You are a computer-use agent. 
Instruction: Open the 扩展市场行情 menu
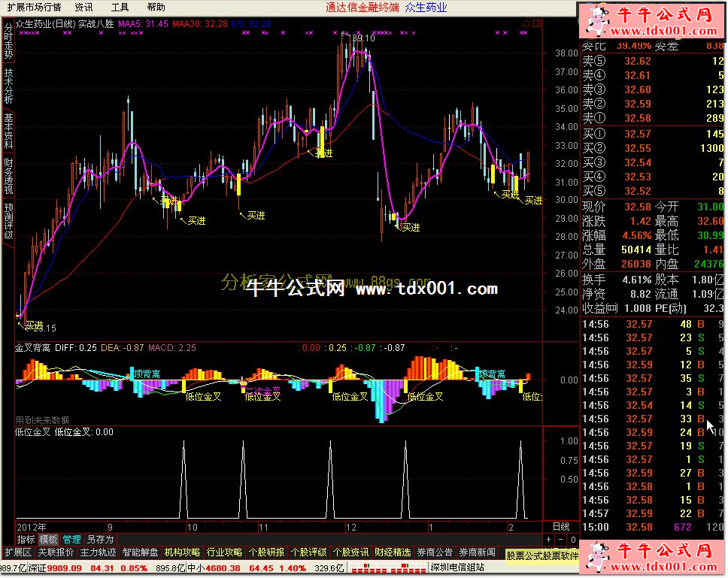pyautogui.click(x=34, y=8)
